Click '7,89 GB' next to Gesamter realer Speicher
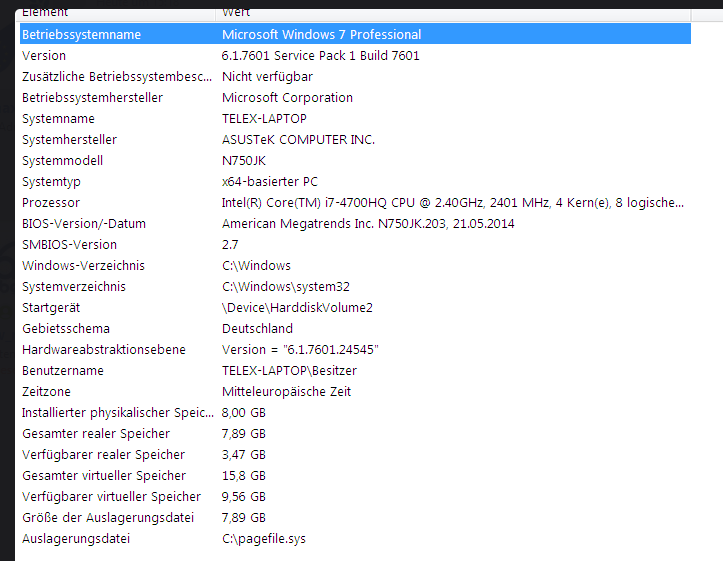 tap(243, 434)
